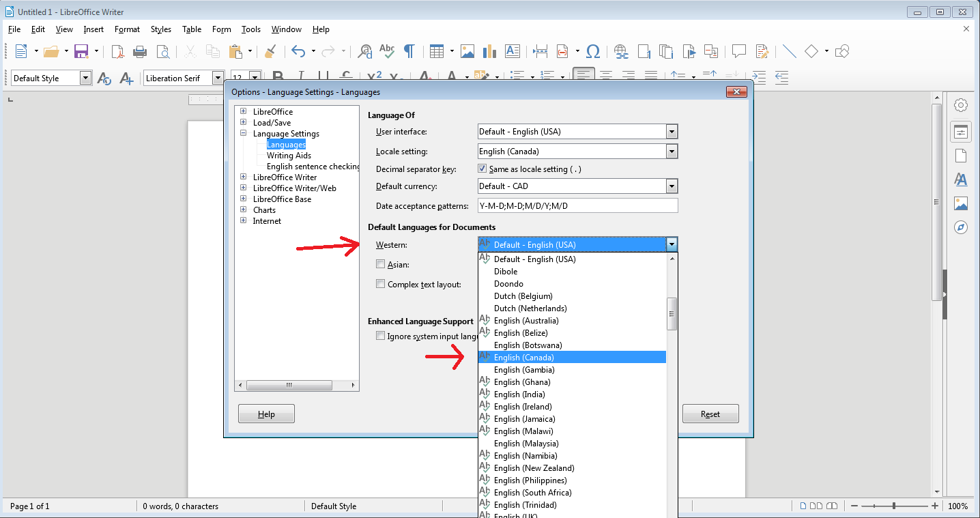This screenshot has width=980, height=518.
Task: Insert an image from the toolbar
Action: coord(467,51)
